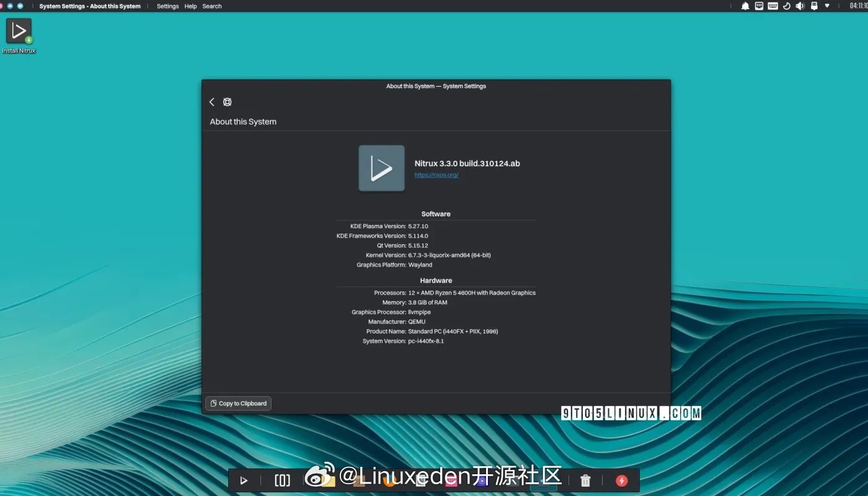Image resolution: width=868 pixels, height=496 pixels.
Task: Click the System Version value pc-i440fx-8.1
Action: click(x=426, y=341)
